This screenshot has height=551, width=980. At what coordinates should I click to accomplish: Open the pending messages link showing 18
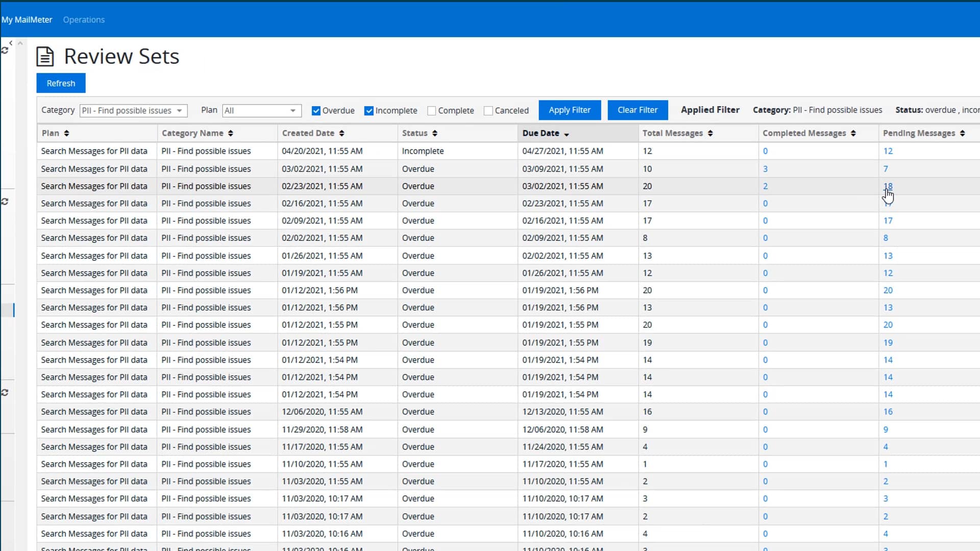[889, 186]
